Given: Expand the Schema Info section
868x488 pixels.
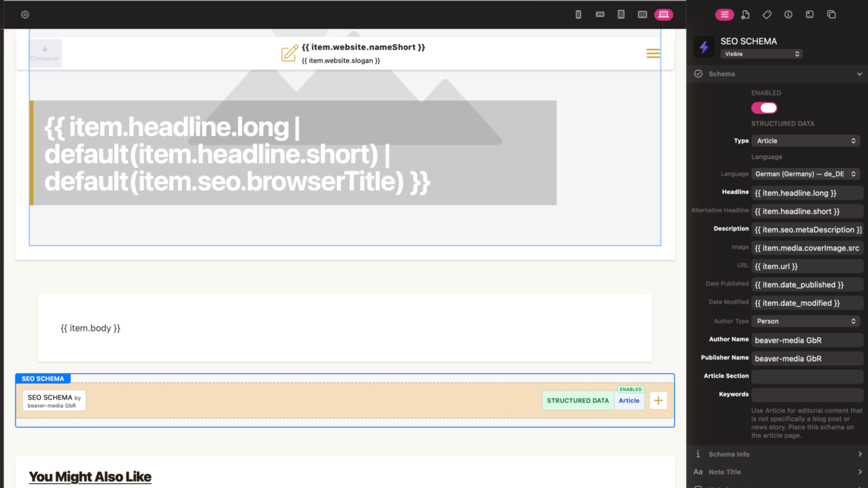Looking at the screenshot, I should [778, 454].
